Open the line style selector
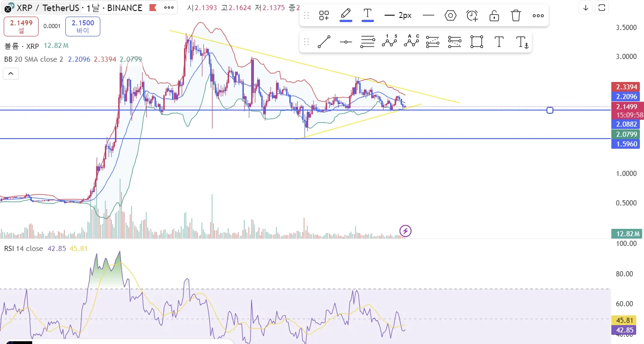 click(x=428, y=16)
